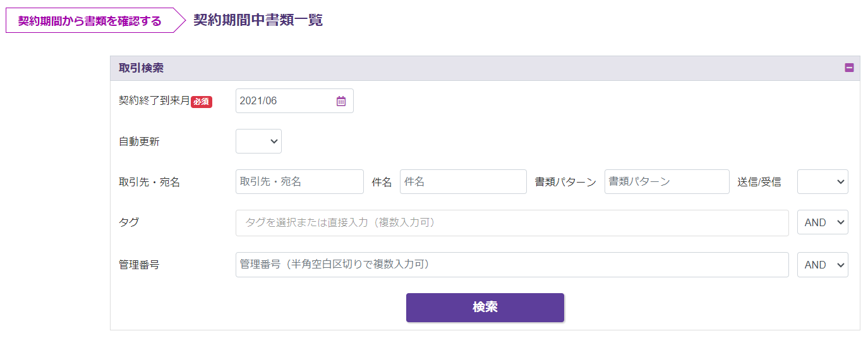Focus the 取引先・宛名 text field
The height and width of the screenshot is (338, 868).
click(299, 182)
